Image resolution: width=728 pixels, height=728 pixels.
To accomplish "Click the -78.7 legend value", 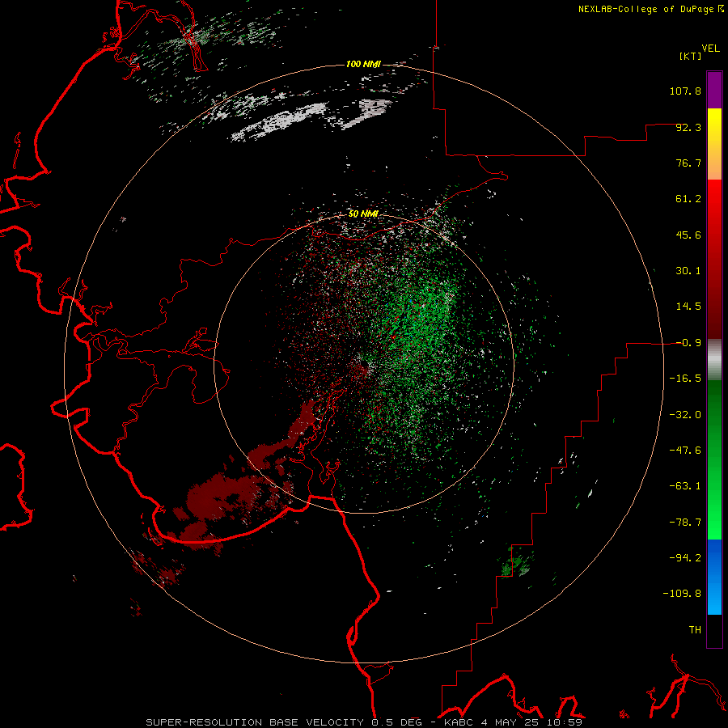I will tap(685, 523).
